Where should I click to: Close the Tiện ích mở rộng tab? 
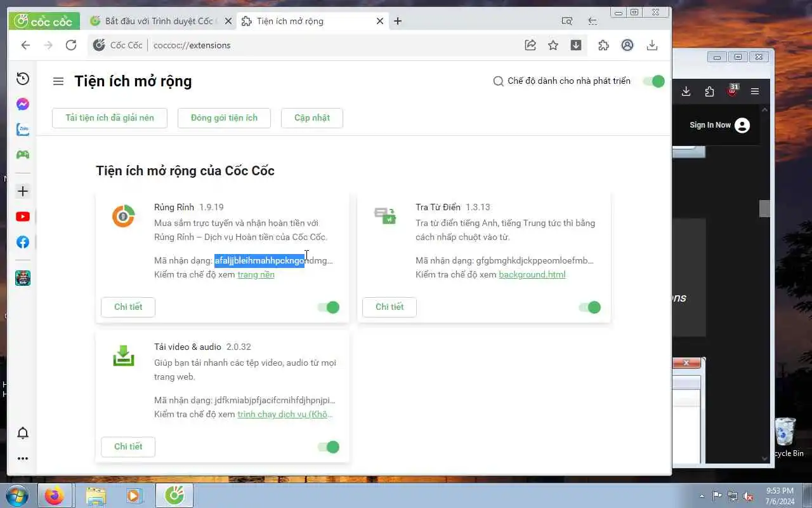point(380,21)
